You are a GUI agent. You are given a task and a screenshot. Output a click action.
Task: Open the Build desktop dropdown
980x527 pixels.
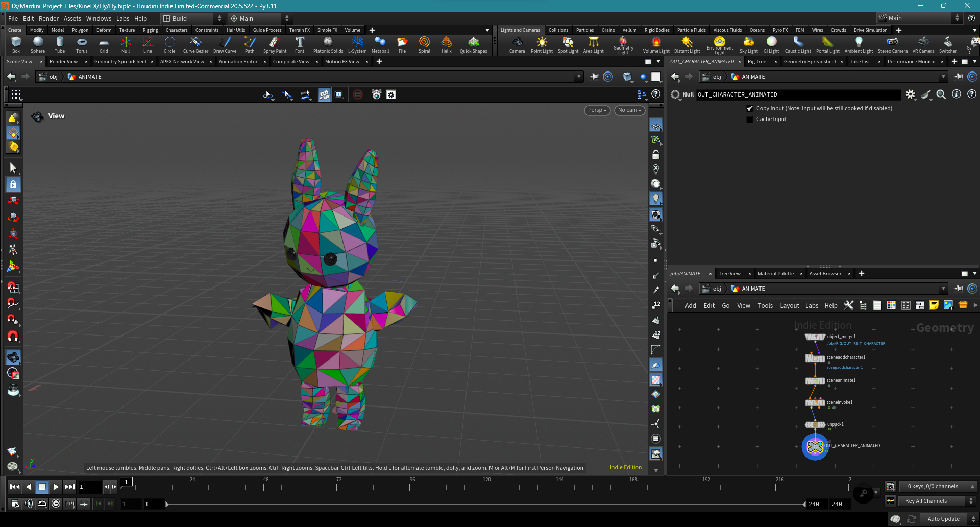192,18
